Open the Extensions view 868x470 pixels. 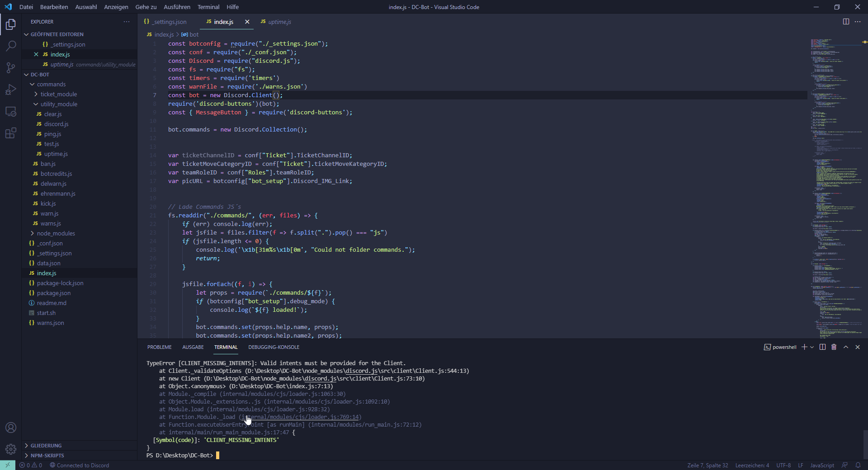11,133
